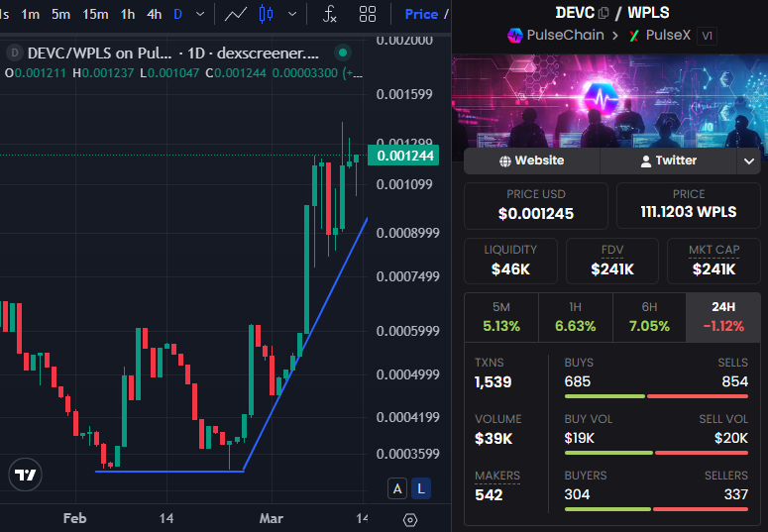Toggle auto scale A button

coord(397,488)
